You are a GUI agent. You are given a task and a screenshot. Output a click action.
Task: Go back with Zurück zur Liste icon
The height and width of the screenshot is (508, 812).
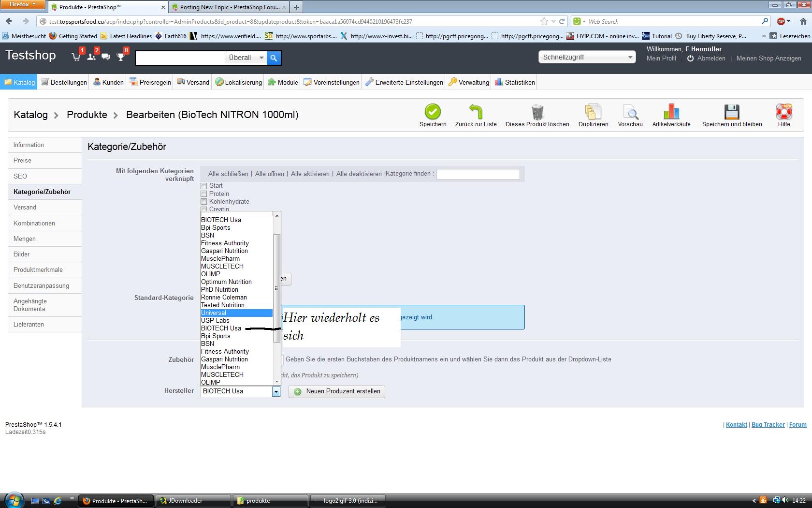click(x=476, y=112)
